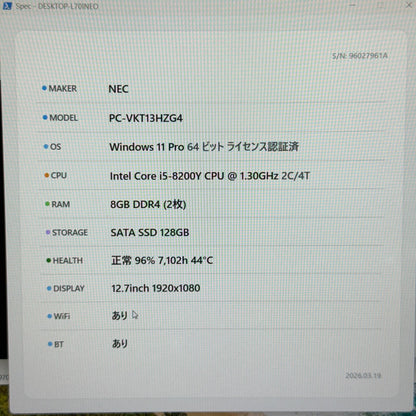
Task: Click the SATA SSD 128GB value
Action: click(150, 232)
